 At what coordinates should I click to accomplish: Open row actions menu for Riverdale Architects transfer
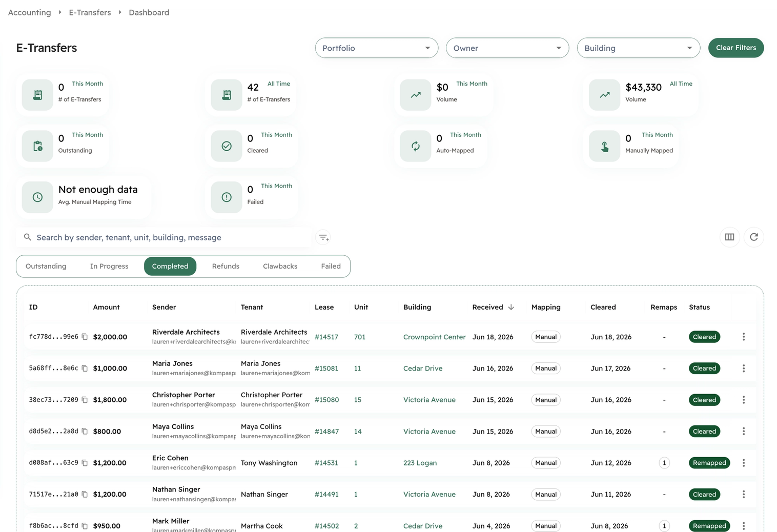click(744, 337)
